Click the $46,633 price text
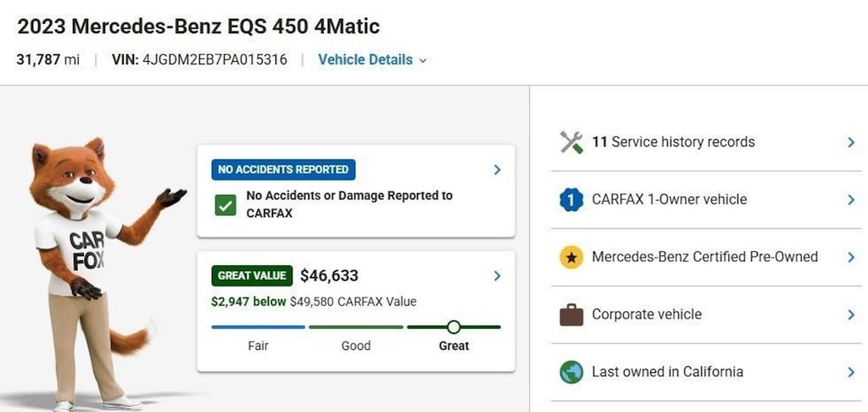The image size is (868, 412). pyautogui.click(x=330, y=276)
